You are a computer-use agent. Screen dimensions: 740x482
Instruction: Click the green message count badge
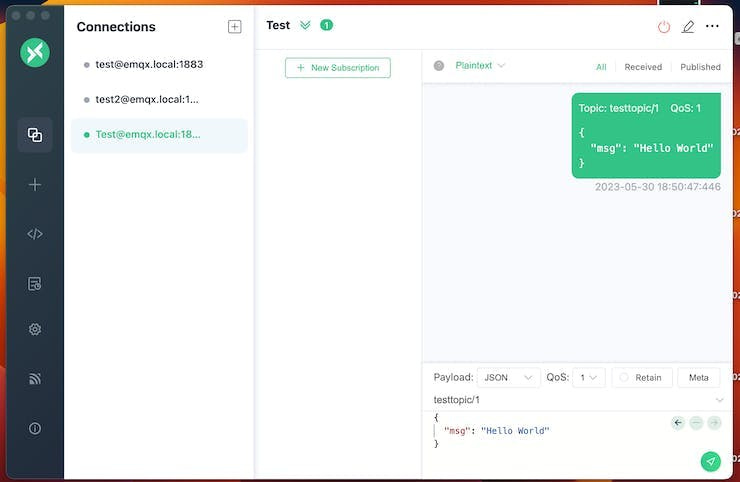[x=326, y=25]
